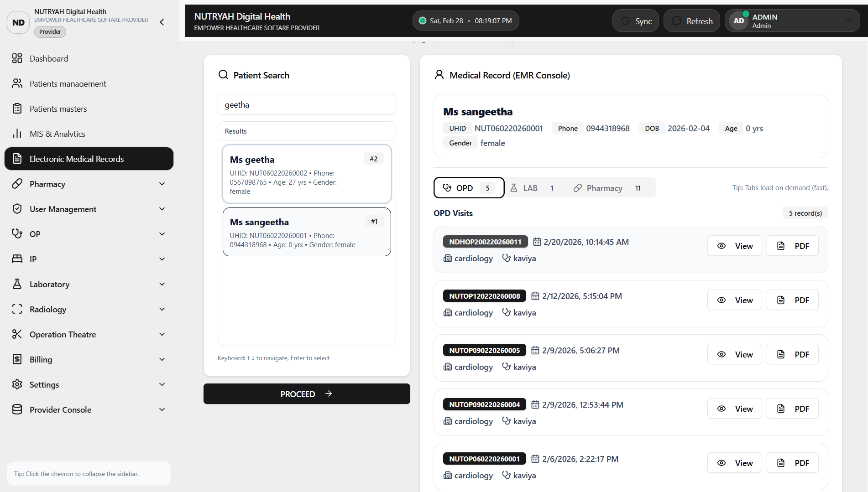Click the green status indicator near the date

point(422,20)
